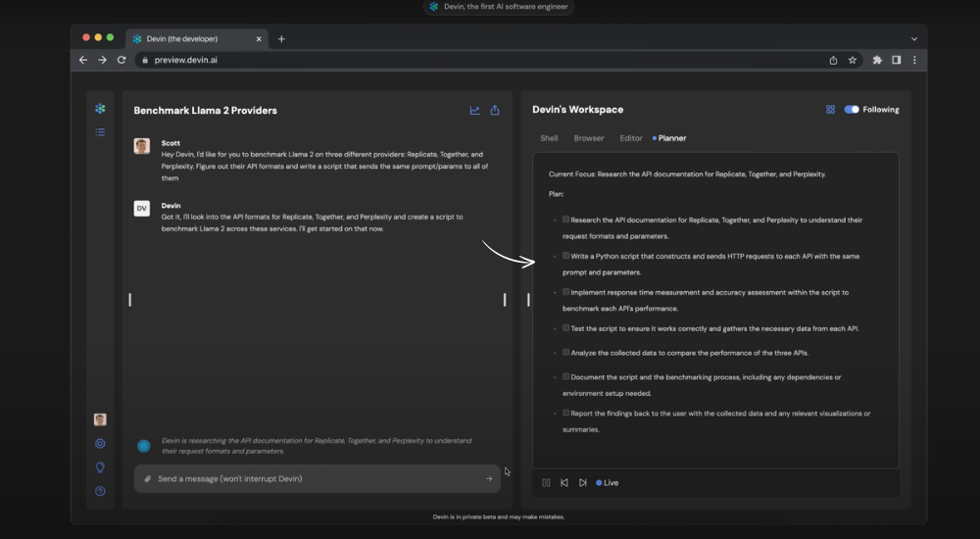Reload the preview.devin.ai page
Screen dimensions: 980x539
pos(122,60)
